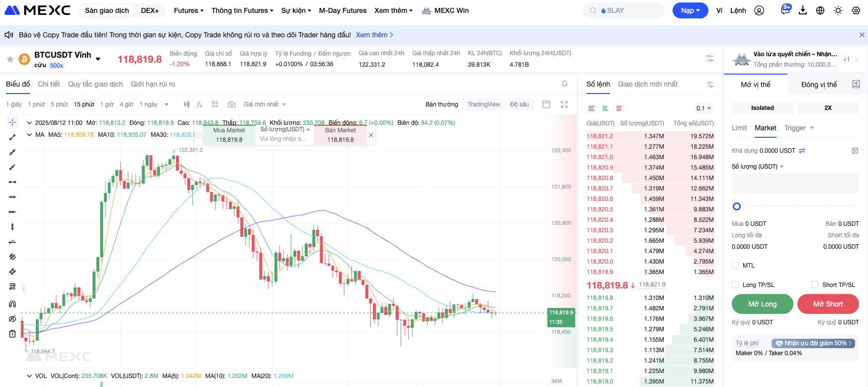Image resolution: width=868 pixels, height=387 pixels.
Task: Collapse the MA indicator legend chevron
Action: coord(29,134)
